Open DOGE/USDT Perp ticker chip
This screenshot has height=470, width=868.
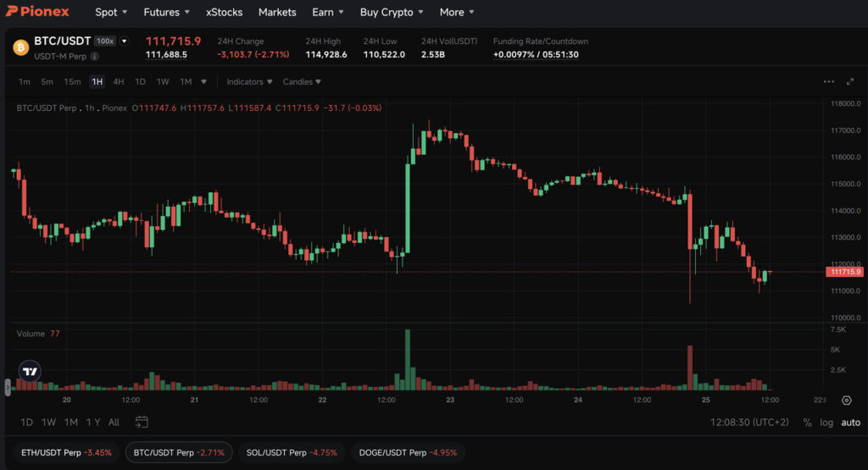pos(408,453)
